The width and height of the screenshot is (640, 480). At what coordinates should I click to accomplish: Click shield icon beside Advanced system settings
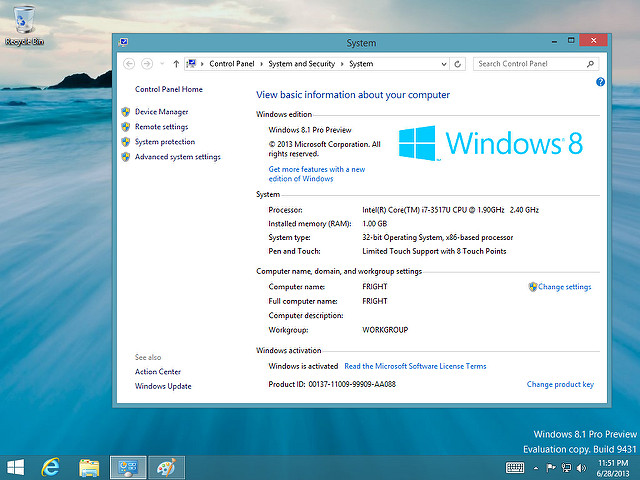point(126,157)
